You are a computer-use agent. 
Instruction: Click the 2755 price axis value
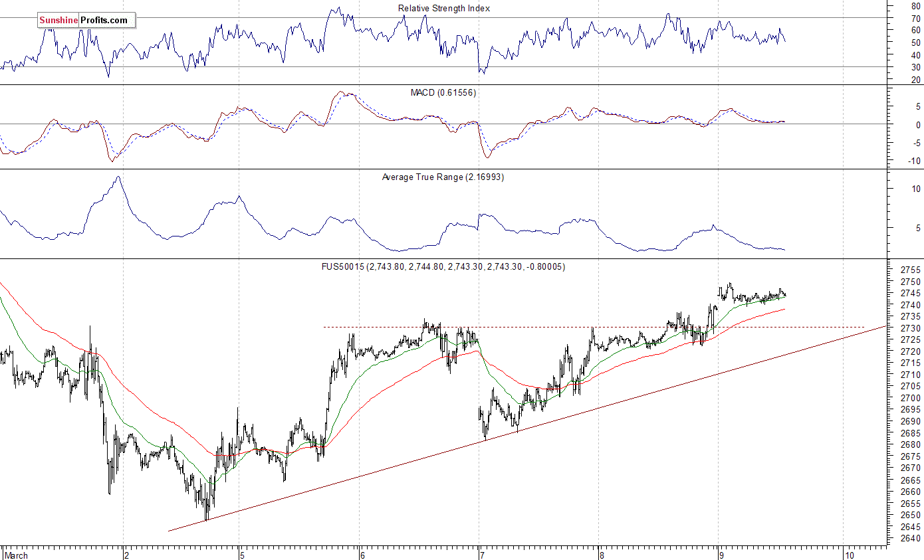click(910, 270)
